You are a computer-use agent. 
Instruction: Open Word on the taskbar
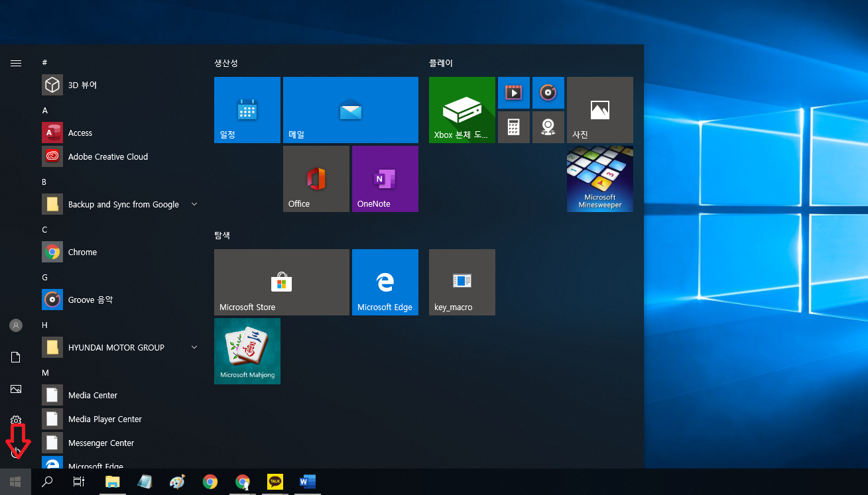(307, 482)
